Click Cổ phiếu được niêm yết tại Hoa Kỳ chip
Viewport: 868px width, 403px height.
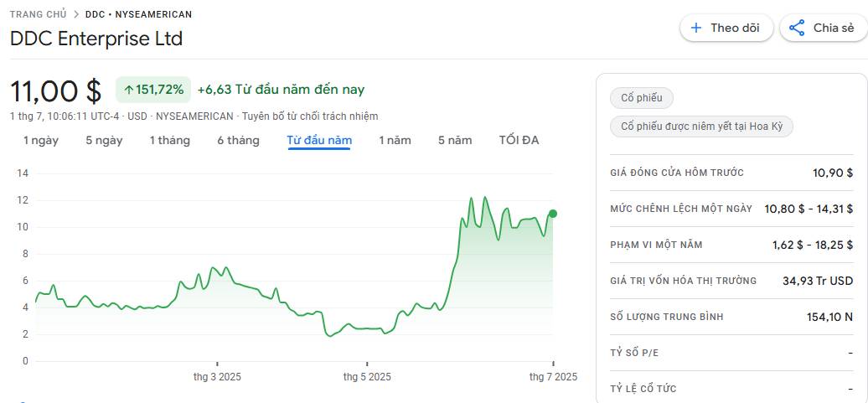(700, 127)
